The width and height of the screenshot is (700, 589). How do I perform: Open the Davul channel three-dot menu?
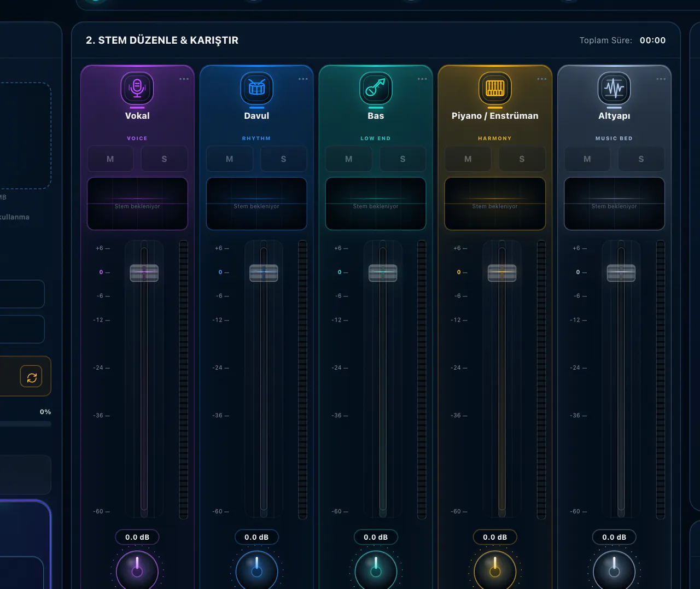tap(303, 79)
